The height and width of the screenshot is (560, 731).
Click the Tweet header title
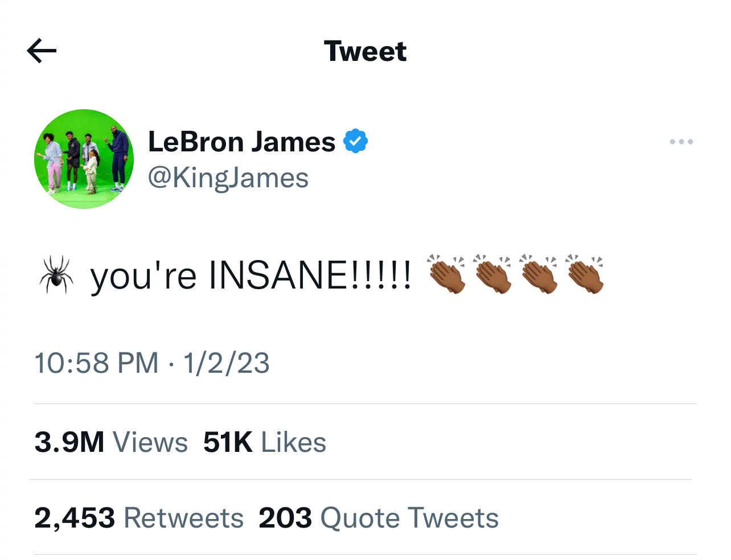365,51
